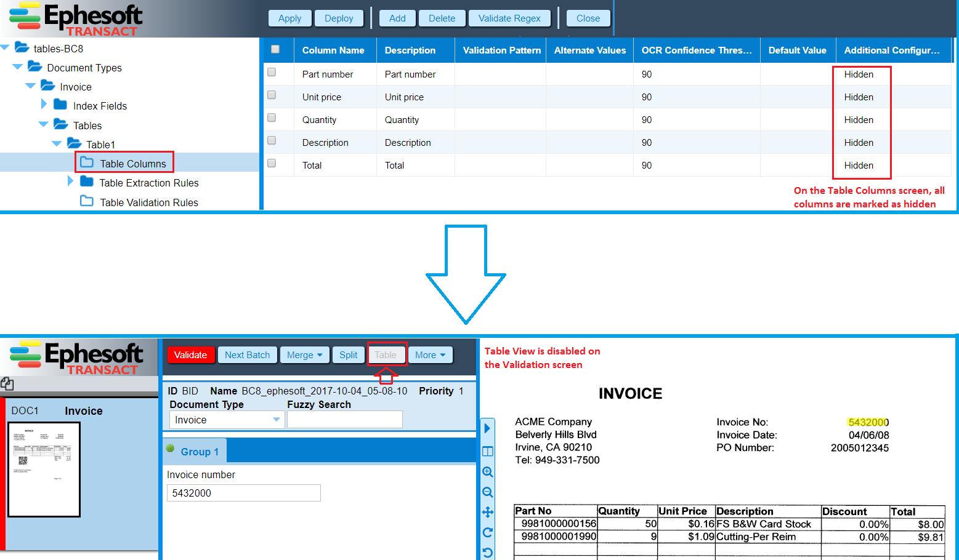Screen dimensions: 959x560
Task: Check the Part number row checkbox
Action: click(x=272, y=72)
